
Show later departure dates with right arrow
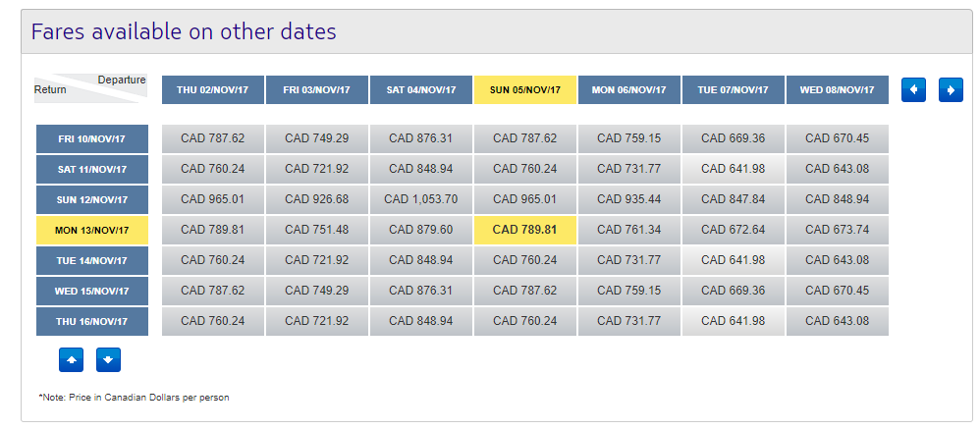[x=951, y=90]
